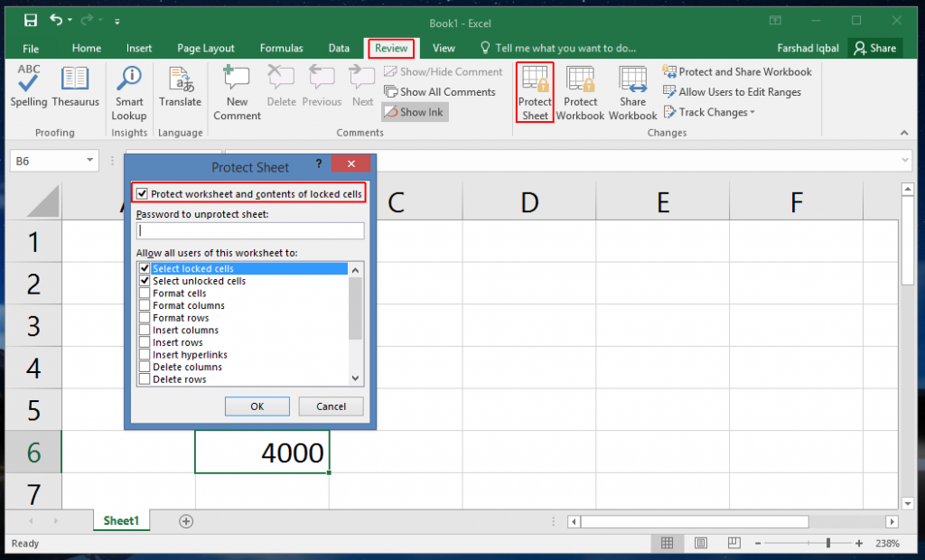Open the Name Box dropdown
Viewport: 925px width, 560px height.
[88, 159]
